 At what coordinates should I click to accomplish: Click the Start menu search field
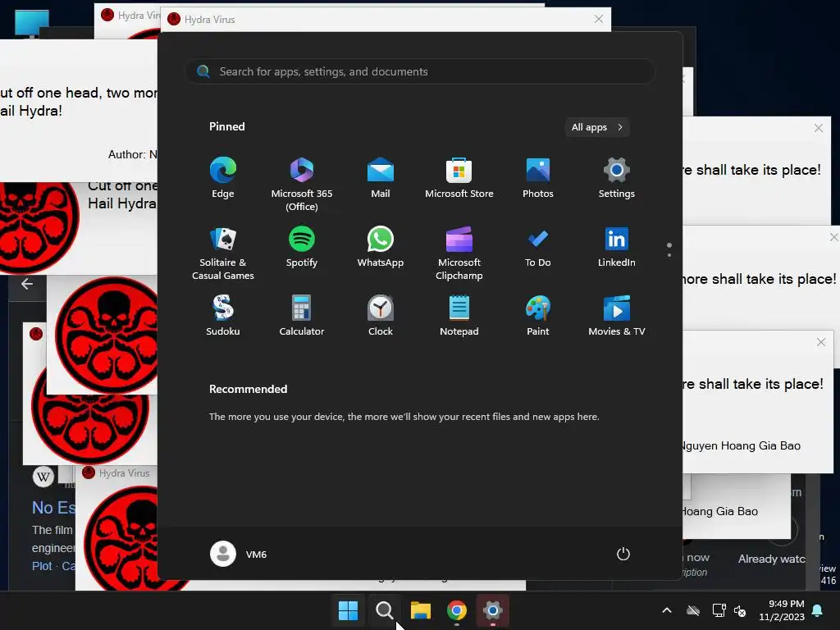[420, 71]
